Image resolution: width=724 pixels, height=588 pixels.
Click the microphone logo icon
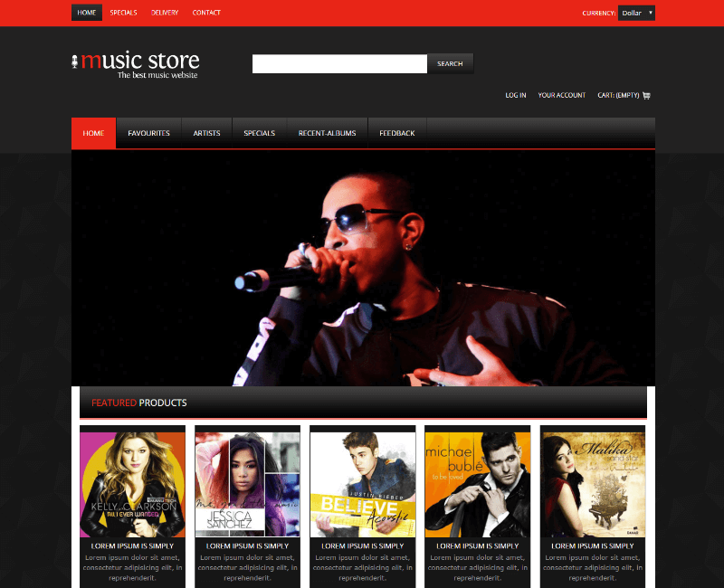(x=75, y=62)
